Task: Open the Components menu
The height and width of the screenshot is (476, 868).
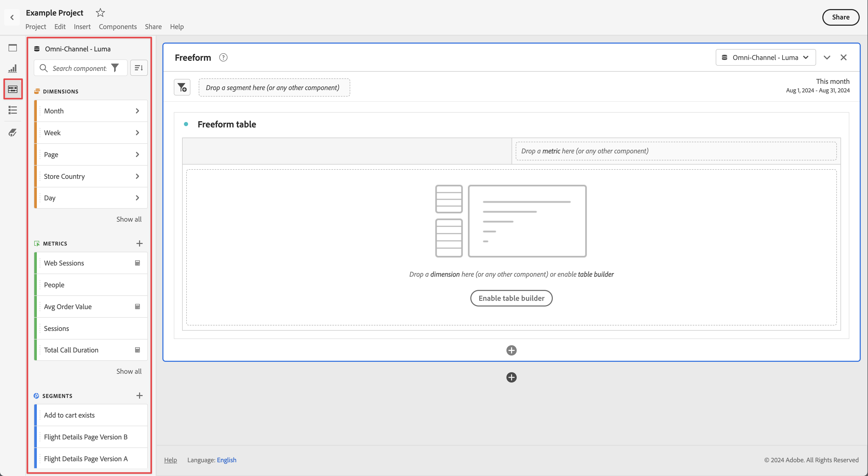Action: tap(118, 27)
